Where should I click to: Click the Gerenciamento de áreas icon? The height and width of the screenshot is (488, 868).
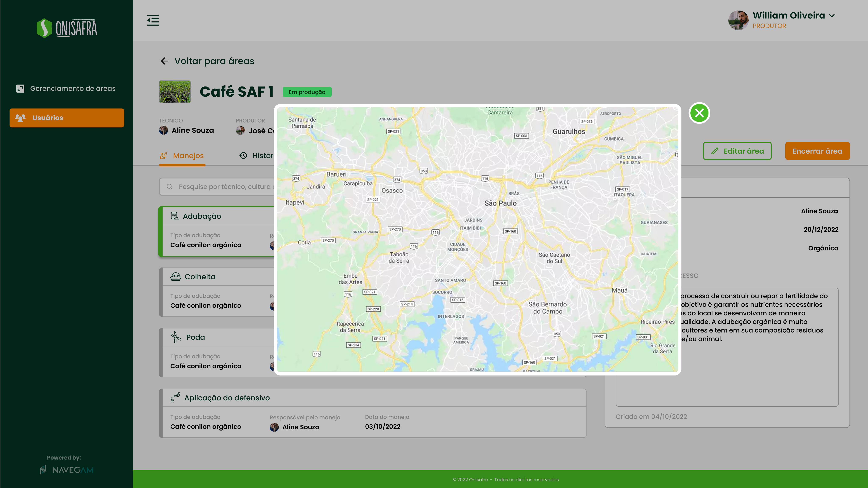click(x=21, y=88)
